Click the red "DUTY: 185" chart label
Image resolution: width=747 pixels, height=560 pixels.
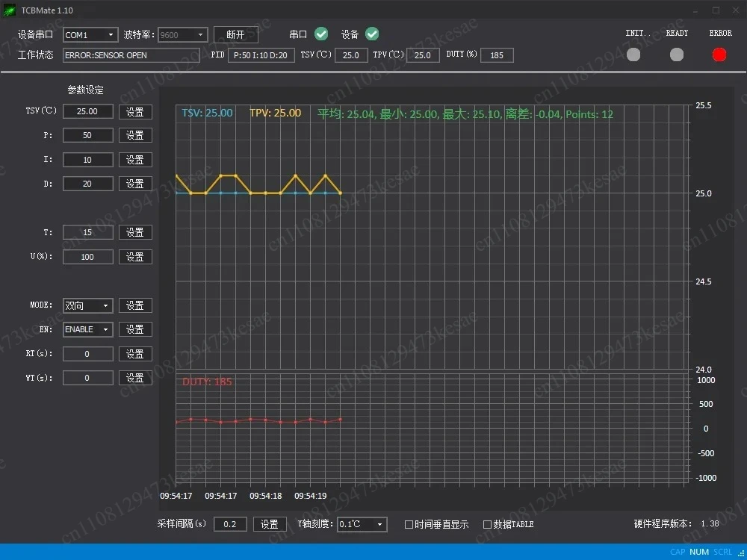coord(207,382)
